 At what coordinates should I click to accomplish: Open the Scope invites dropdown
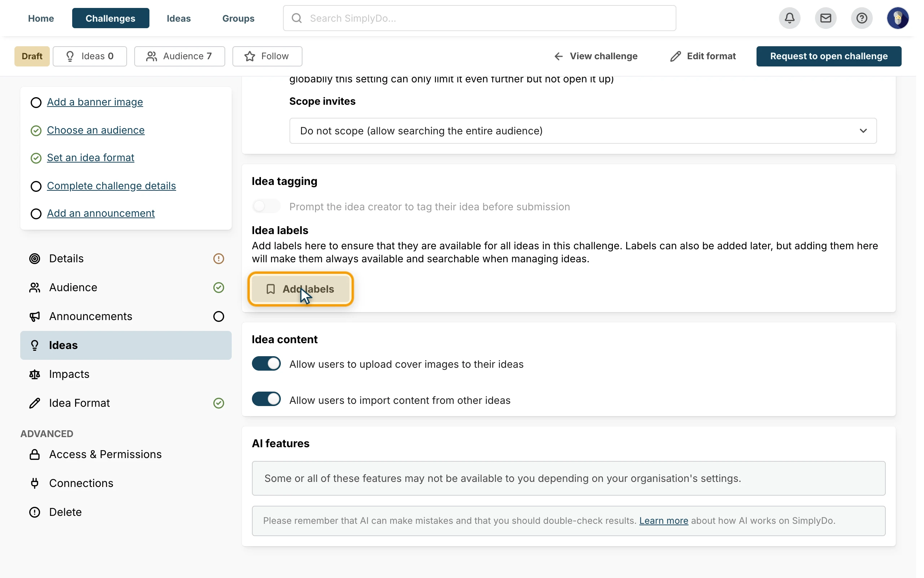point(583,131)
